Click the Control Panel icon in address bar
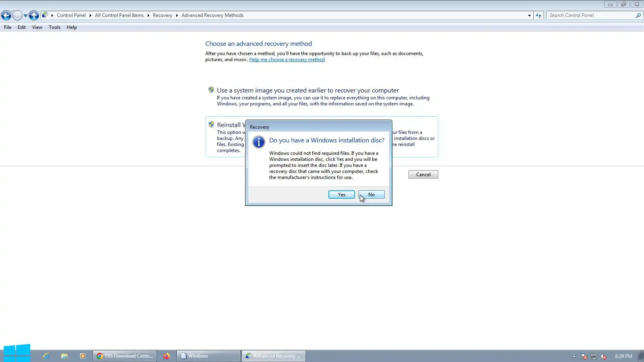 [x=45, y=15]
